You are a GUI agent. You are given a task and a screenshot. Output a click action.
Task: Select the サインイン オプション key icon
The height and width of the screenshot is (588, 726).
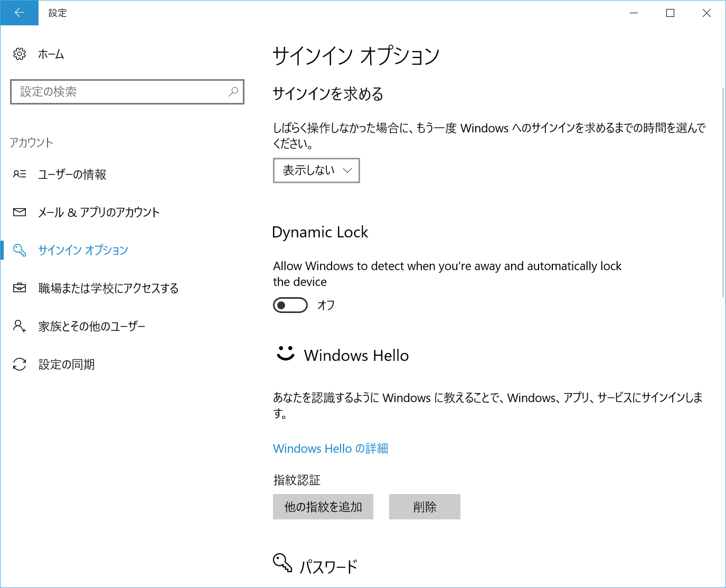(19, 250)
